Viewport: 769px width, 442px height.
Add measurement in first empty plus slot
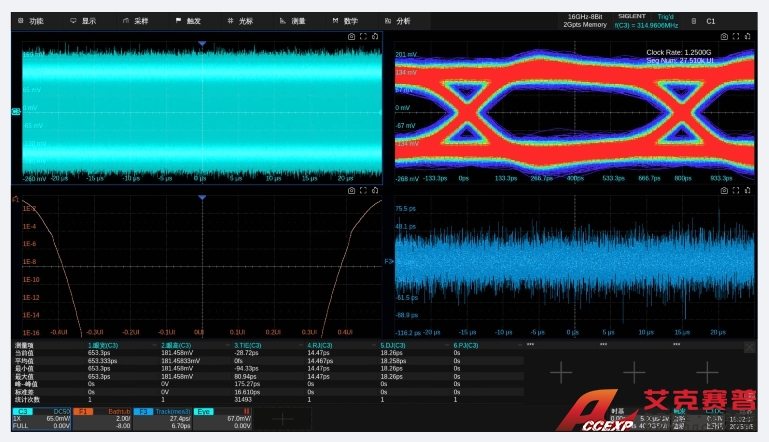pyautogui.click(x=562, y=372)
